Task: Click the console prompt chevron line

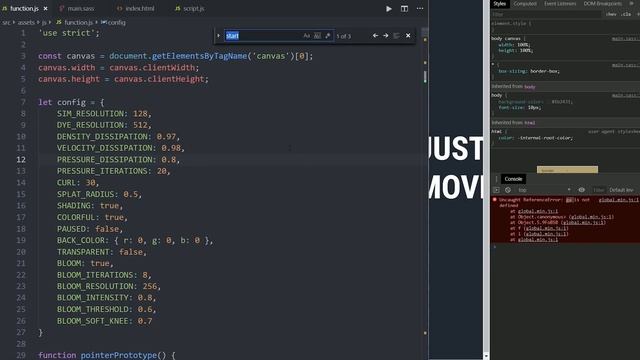Action: (x=495, y=247)
